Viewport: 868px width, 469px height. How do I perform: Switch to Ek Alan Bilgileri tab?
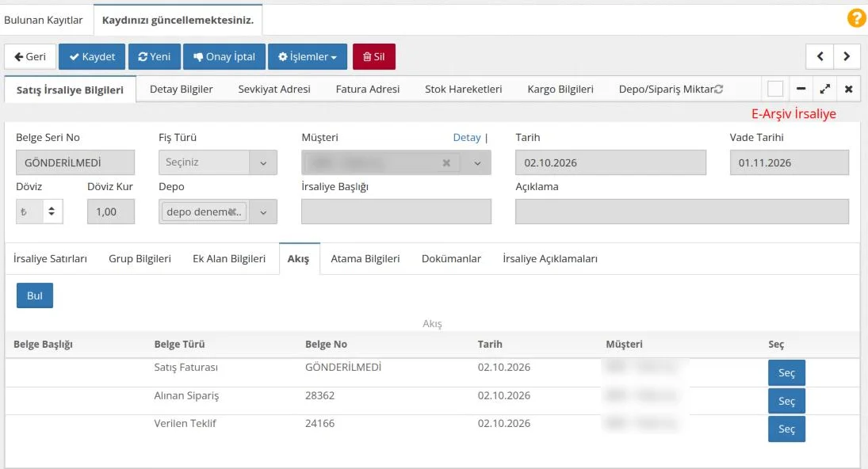click(229, 258)
